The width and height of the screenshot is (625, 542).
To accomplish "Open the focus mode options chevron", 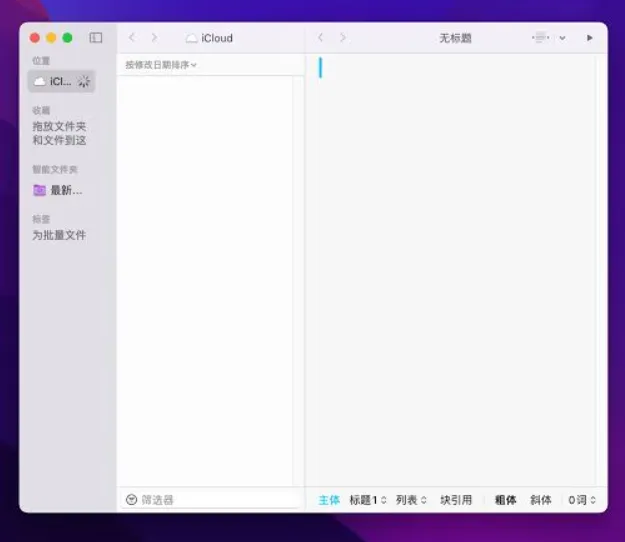I will pyautogui.click(x=562, y=38).
